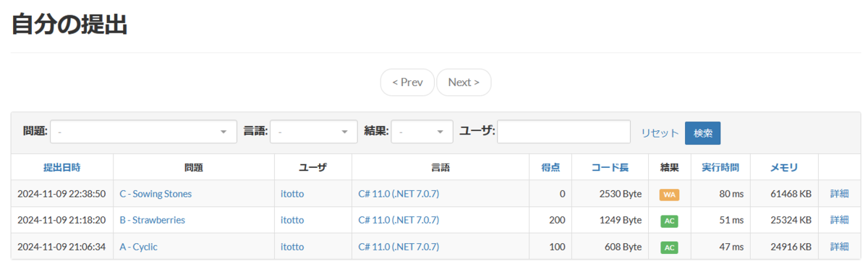Click the リセット reset link
Image resolution: width=868 pixels, height=267 pixels.
[660, 133]
